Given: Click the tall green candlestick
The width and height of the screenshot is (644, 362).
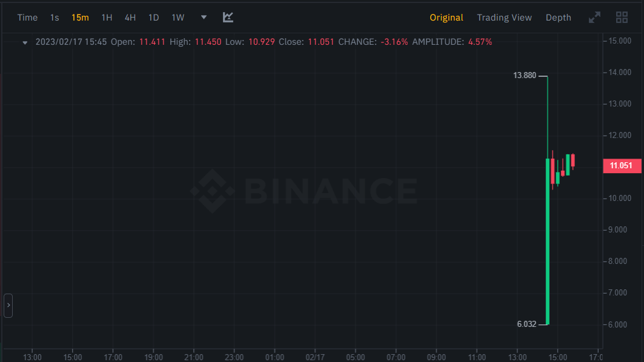Looking at the screenshot, I should (548, 242).
